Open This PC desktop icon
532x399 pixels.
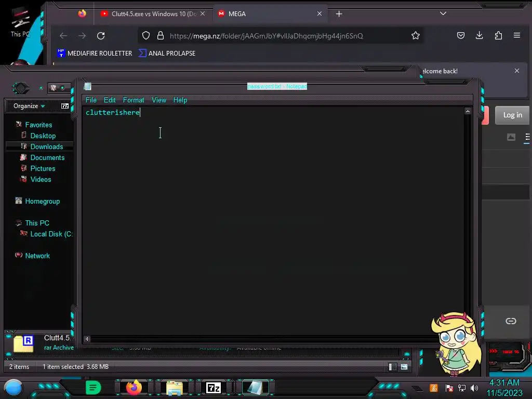[x=20, y=22]
